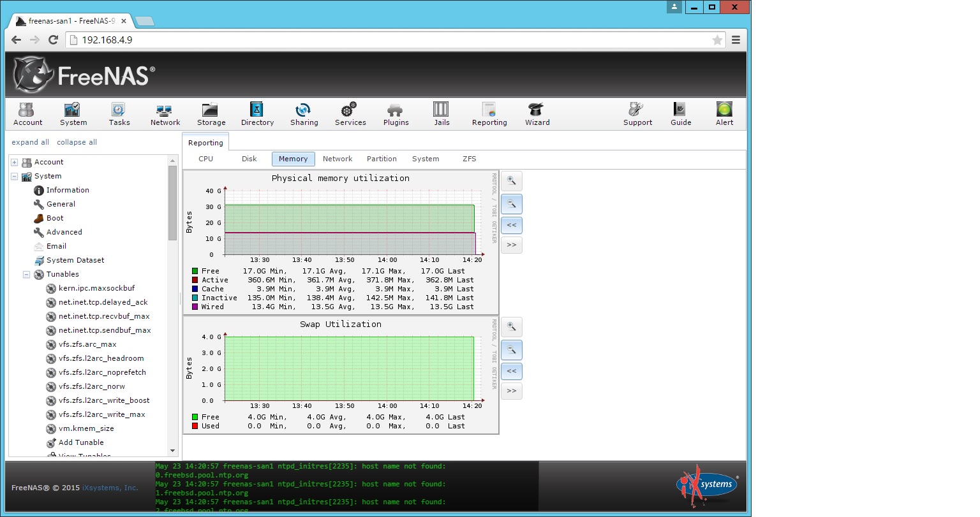Open the Services toolbar icon
The image size is (980, 517).
(350, 114)
